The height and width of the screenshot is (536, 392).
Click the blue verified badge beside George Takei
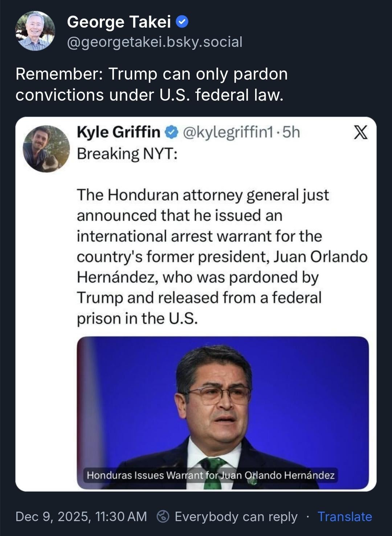click(x=182, y=22)
